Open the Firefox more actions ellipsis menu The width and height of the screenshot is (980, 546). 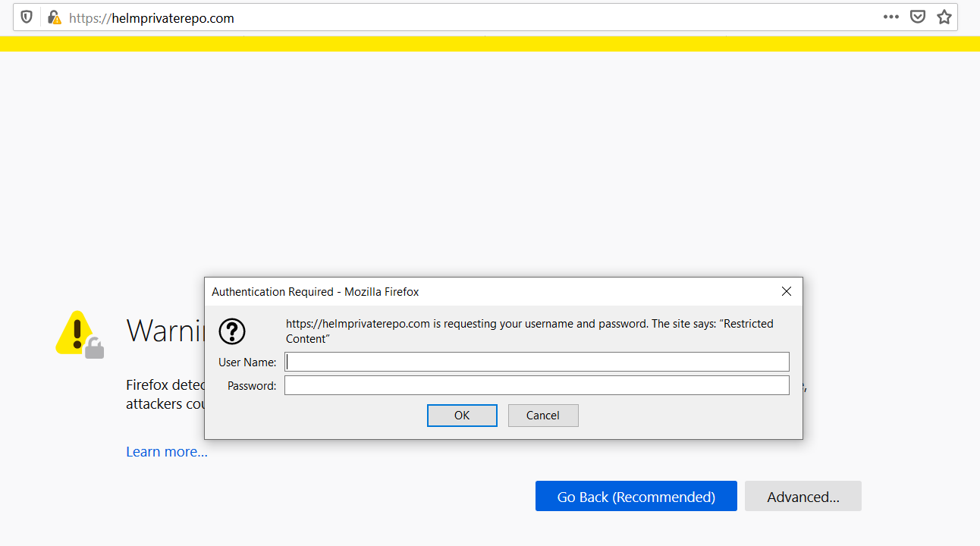point(890,16)
